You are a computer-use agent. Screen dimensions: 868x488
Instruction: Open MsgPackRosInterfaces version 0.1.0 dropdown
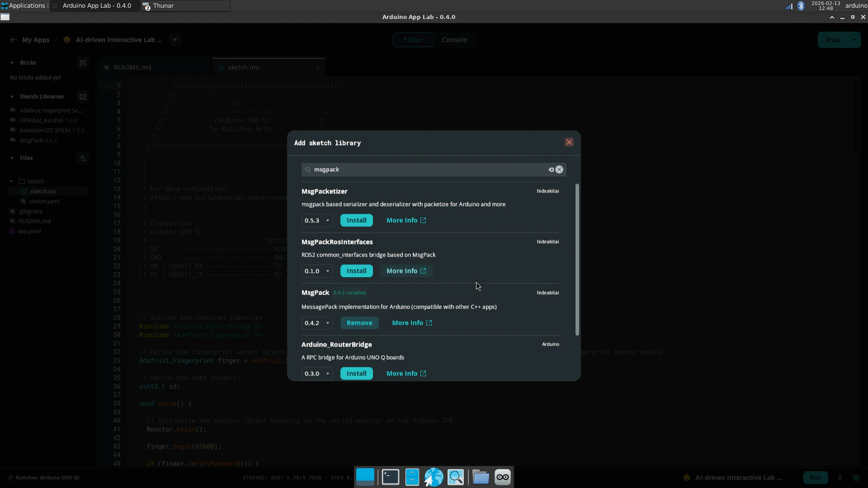[317, 271]
